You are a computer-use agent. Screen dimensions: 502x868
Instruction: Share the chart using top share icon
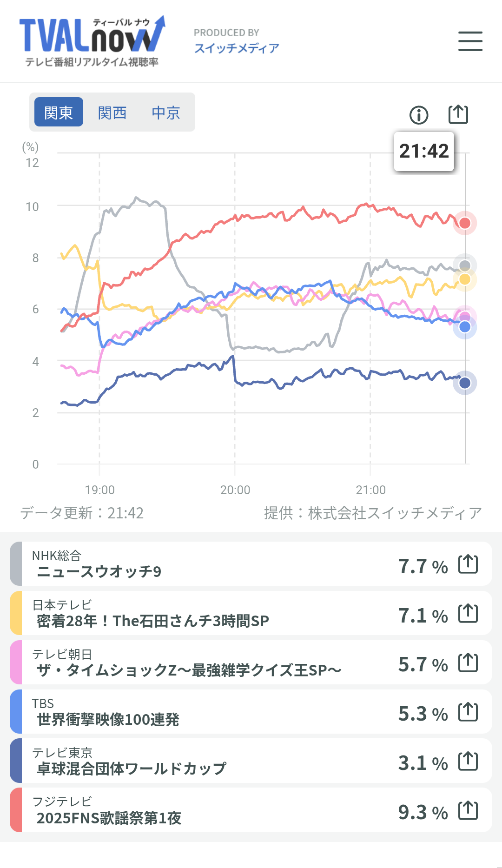[458, 114]
